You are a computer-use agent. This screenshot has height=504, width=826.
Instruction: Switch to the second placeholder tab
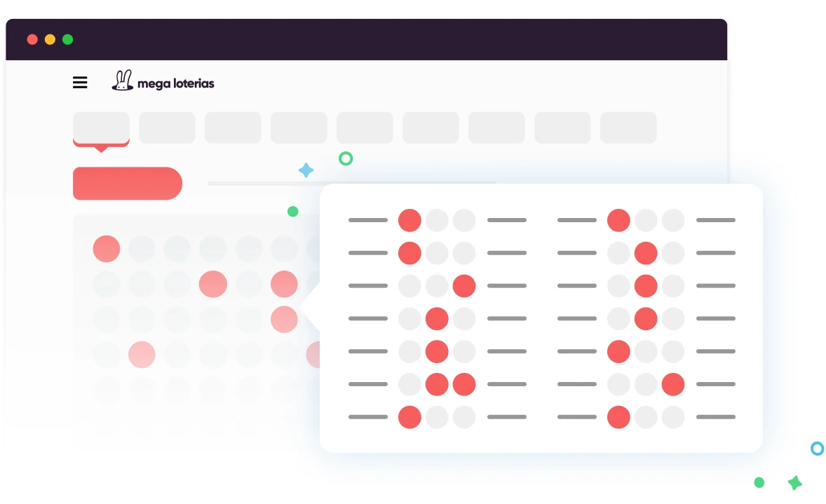(167, 128)
